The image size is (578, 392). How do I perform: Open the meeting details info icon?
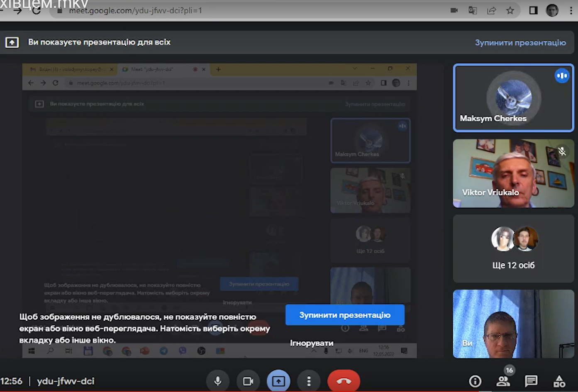(475, 381)
